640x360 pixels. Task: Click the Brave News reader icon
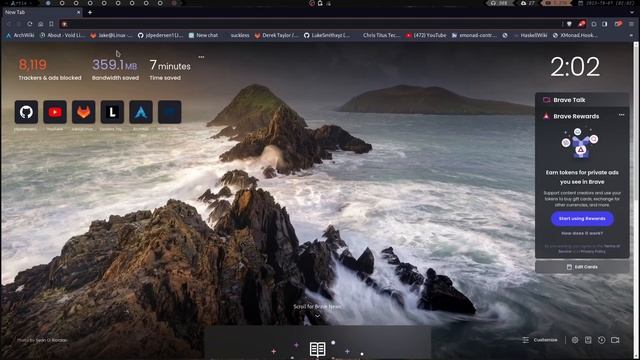pyautogui.click(x=318, y=349)
